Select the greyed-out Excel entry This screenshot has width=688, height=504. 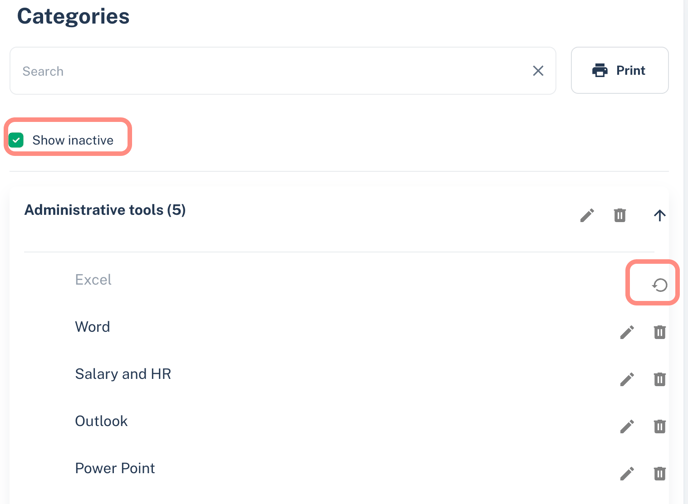tap(93, 280)
